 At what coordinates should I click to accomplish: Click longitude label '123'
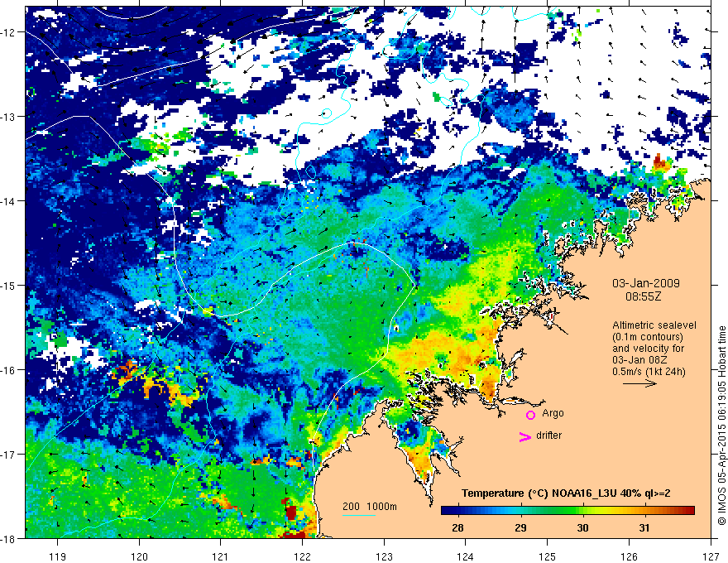(384, 557)
